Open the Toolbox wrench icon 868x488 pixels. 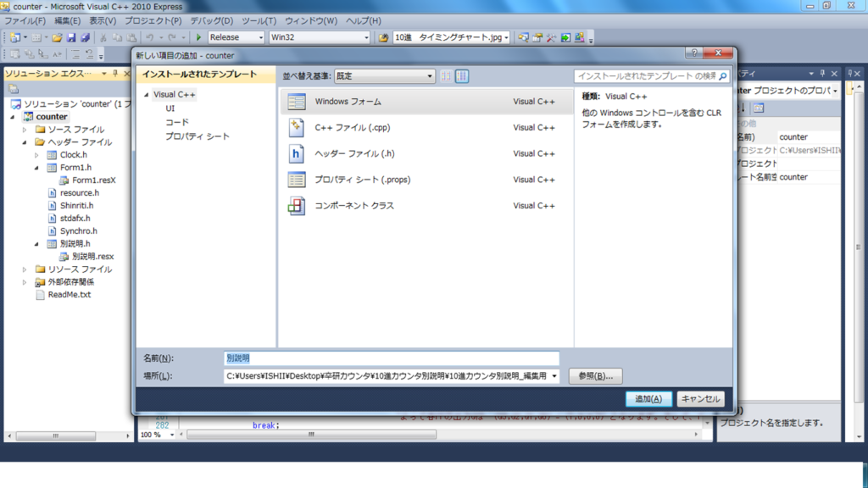(x=551, y=37)
